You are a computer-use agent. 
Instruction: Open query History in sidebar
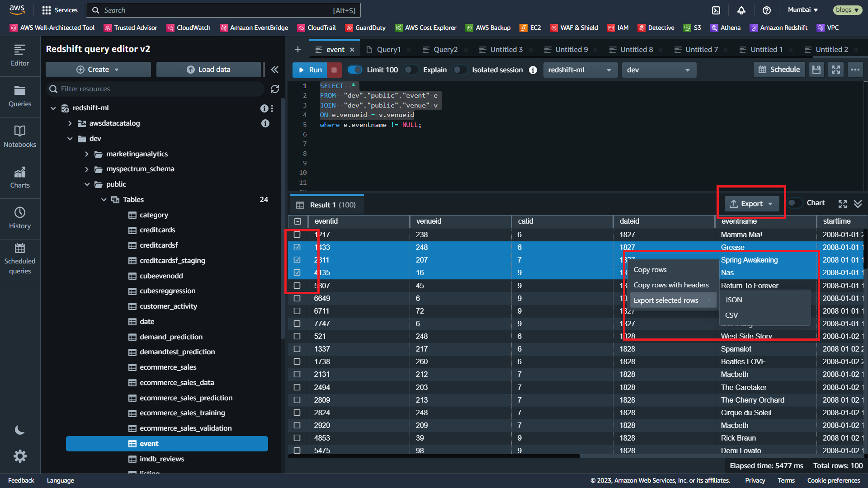click(x=20, y=218)
